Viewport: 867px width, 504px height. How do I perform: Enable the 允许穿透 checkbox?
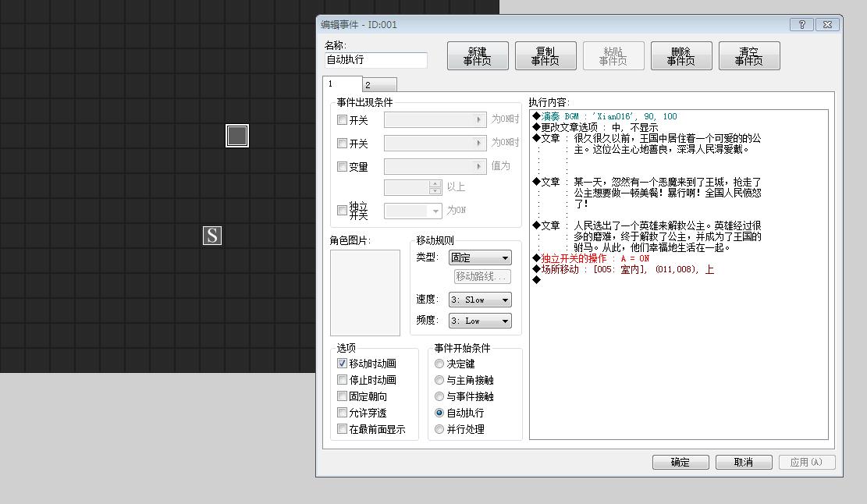tap(343, 413)
